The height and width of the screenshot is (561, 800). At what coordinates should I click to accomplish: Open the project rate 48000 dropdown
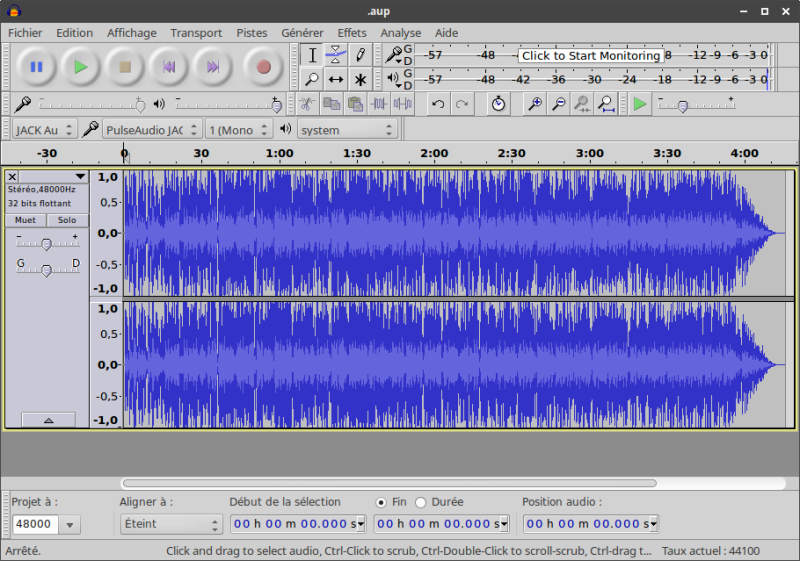[x=70, y=524]
